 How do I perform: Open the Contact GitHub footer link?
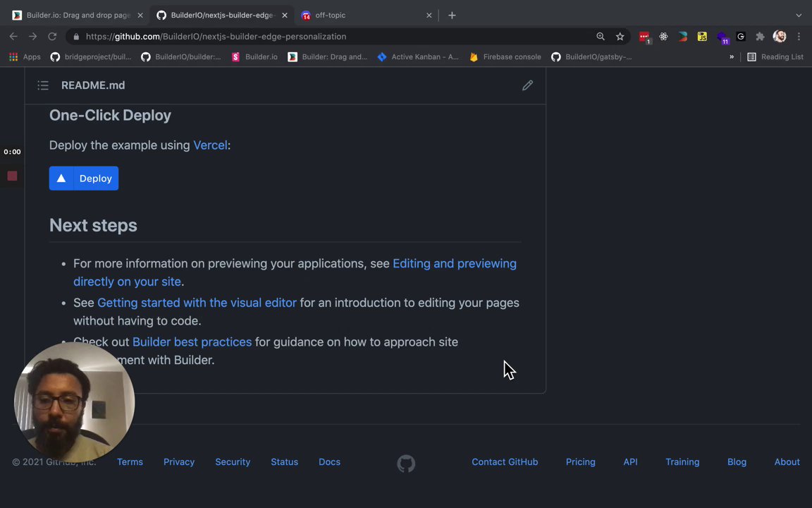tap(505, 462)
